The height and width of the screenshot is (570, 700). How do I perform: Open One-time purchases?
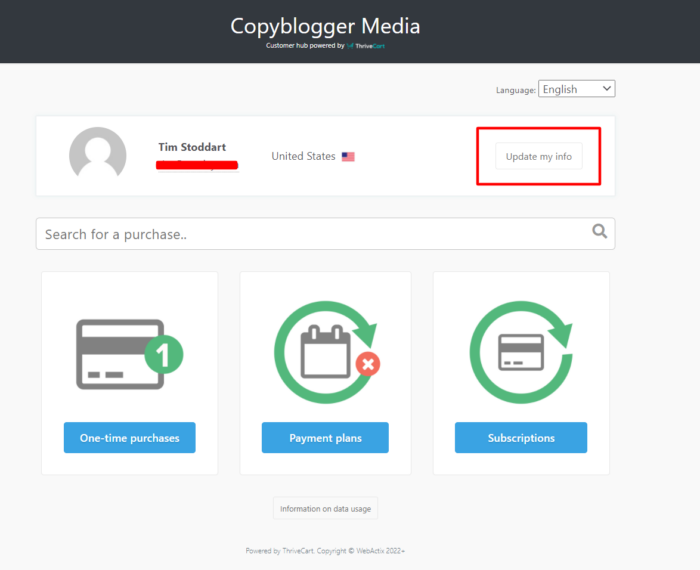click(x=129, y=437)
